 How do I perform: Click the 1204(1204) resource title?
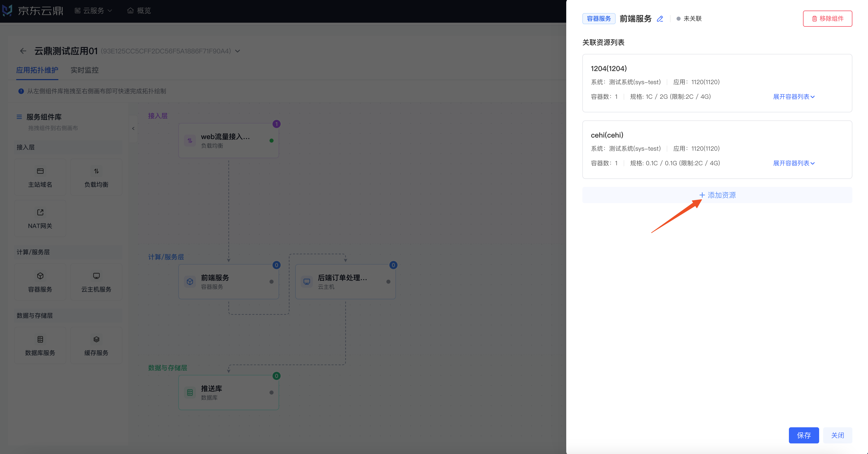(x=609, y=69)
